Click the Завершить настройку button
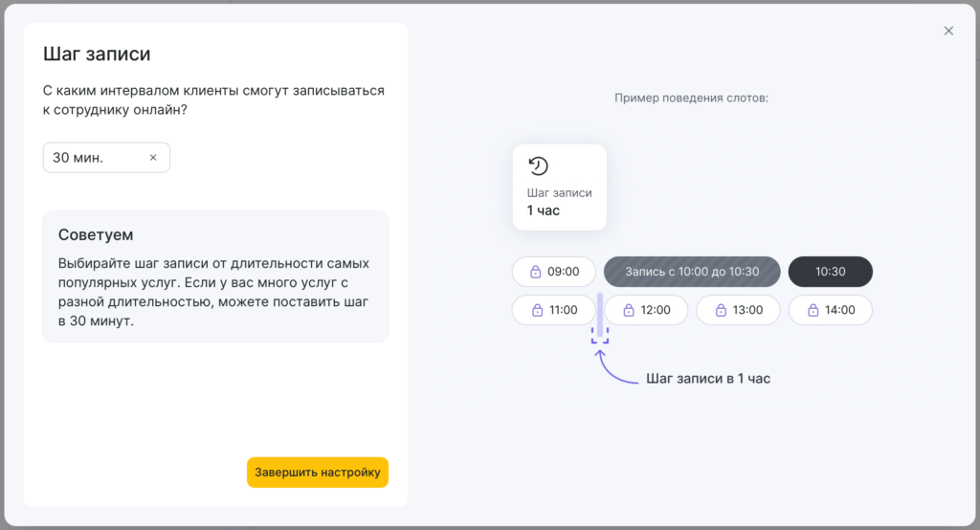Viewport: 980px width, 530px height. point(318,473)
